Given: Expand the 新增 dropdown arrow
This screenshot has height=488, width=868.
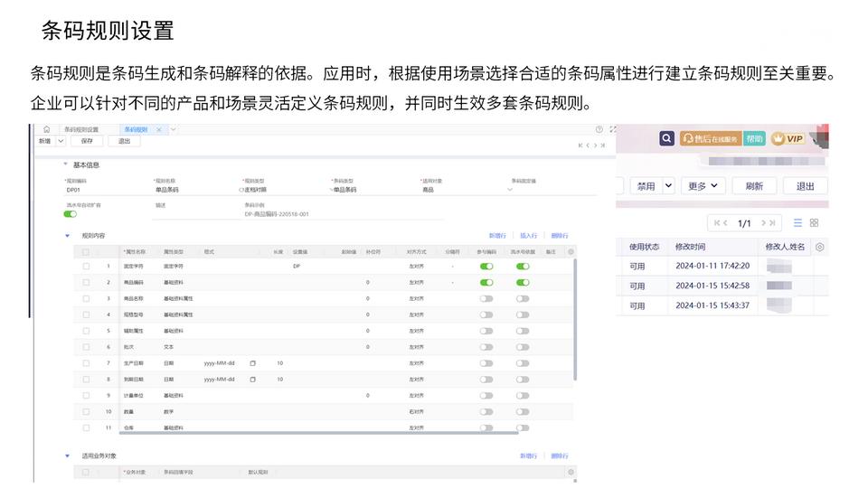Looking at the screenshot, I should [61, 141].
